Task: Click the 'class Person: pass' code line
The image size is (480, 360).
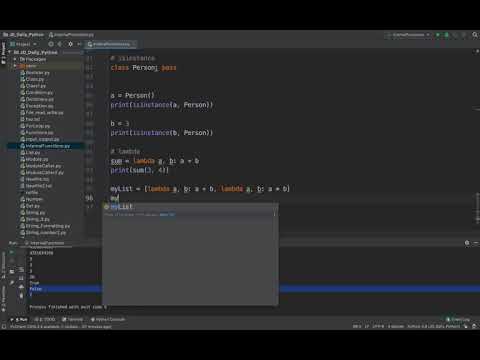Action: click(x=143, y=68)
